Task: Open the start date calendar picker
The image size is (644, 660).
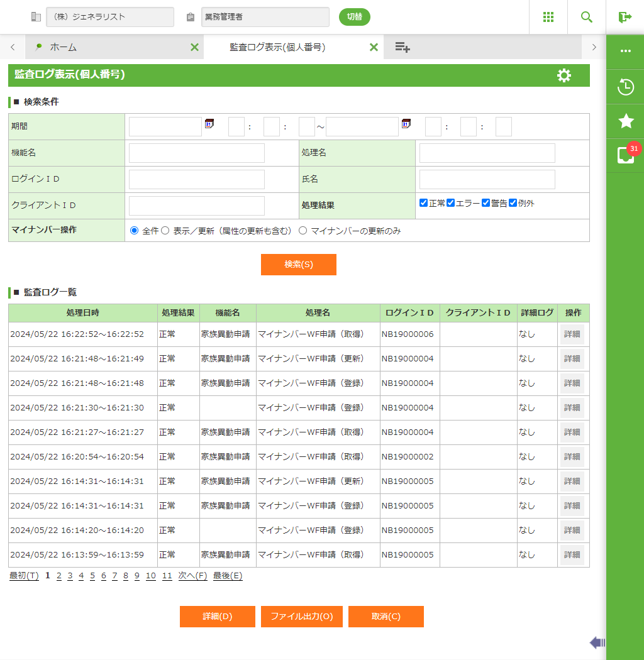Action: [209, 124]
